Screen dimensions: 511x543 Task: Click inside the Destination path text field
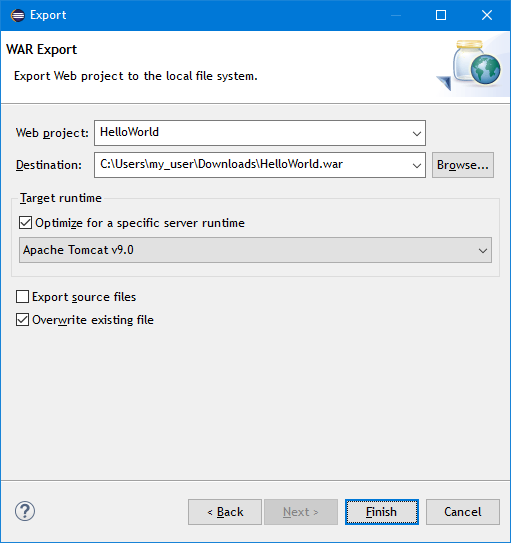(253, 165)
